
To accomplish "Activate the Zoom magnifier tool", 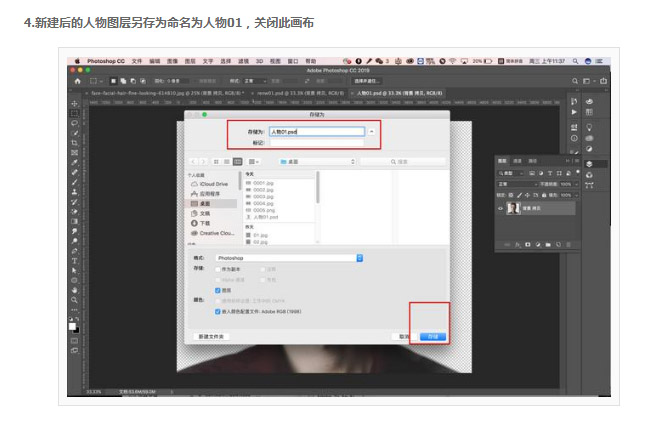I will [75, 300].
